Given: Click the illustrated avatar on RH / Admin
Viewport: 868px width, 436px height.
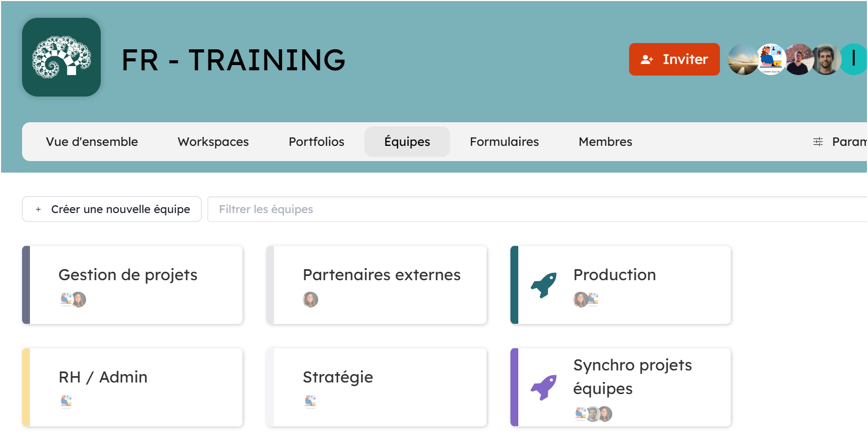Looking at the screenshot, I should pos(66,401).
